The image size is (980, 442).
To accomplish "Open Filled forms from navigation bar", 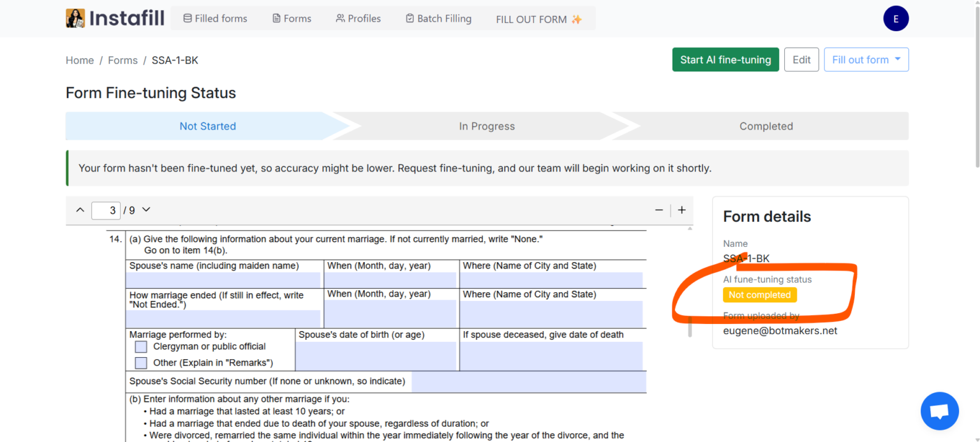I will click(x=215, y=18).
